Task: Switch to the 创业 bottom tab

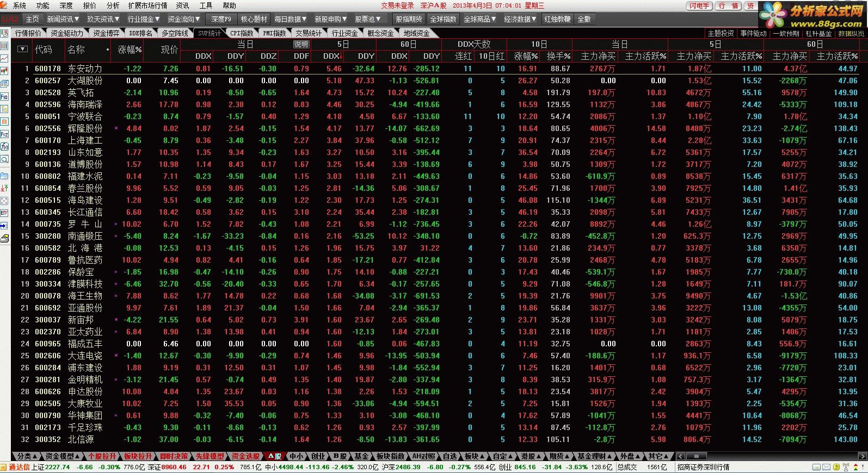Action: click(x=318, y=456)
